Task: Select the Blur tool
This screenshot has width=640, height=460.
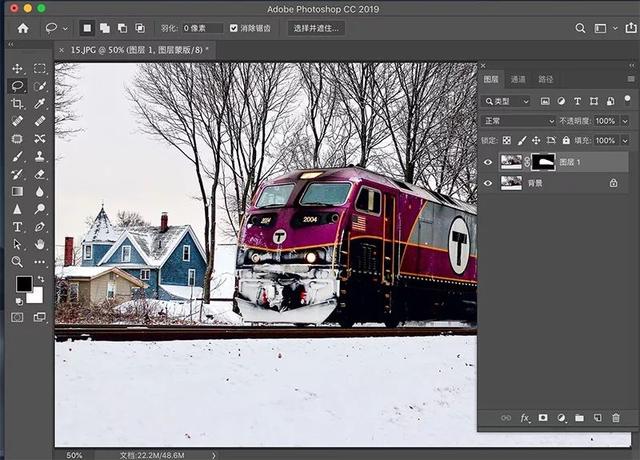Action: coord(40,191)
